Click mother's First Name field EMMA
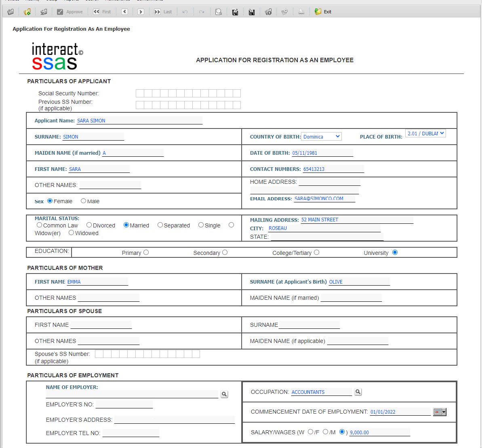482x448 pixels. click(x=97, y=282)
